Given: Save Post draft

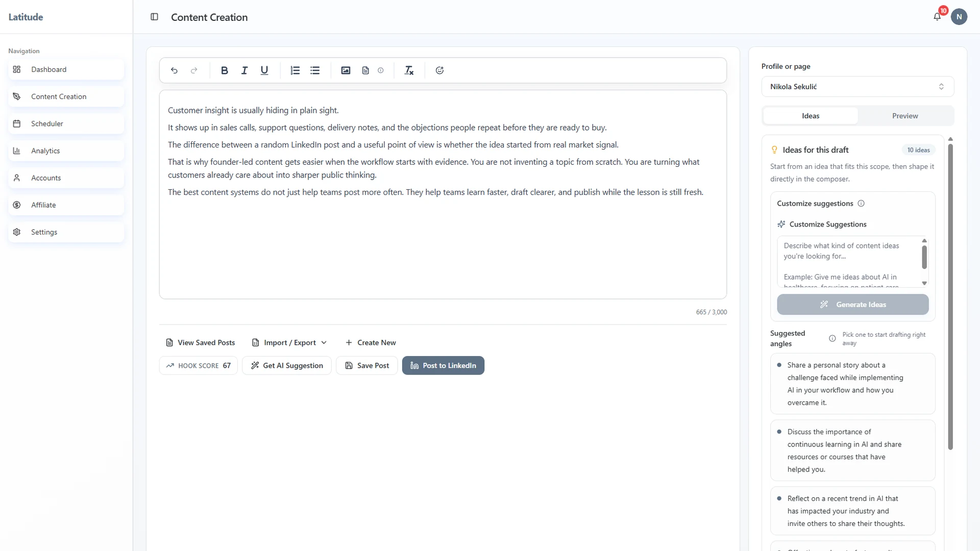Looking at the screenshot, I should coord(366,365).
